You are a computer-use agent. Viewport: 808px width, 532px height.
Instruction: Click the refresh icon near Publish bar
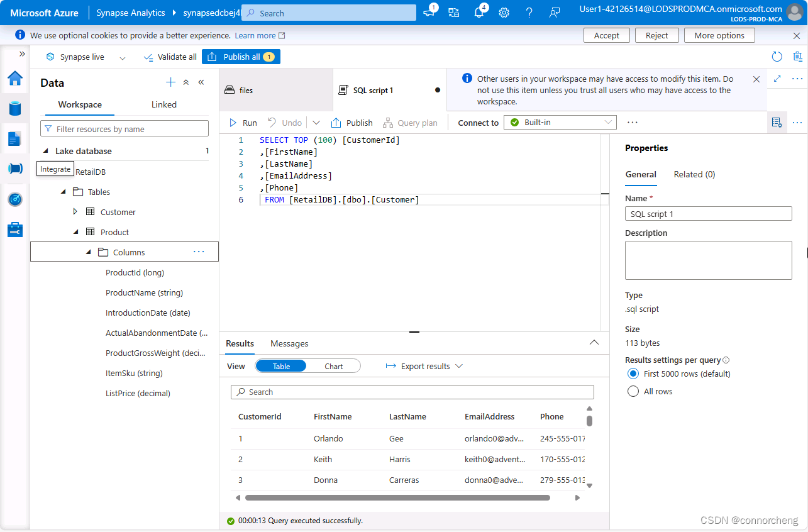(777, 57)
